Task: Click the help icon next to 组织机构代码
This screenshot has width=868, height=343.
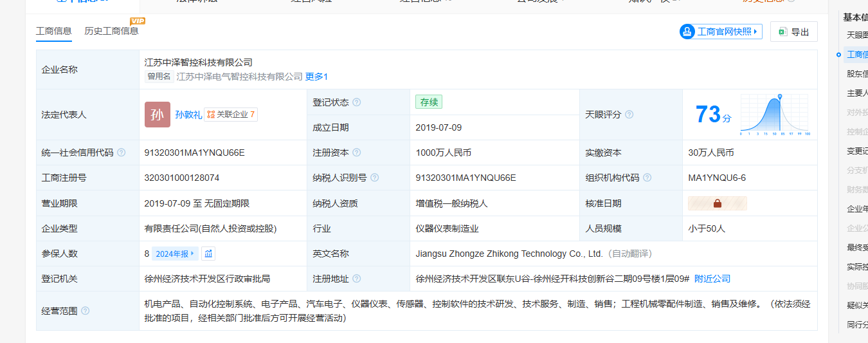Action: (x=647, y=178)
